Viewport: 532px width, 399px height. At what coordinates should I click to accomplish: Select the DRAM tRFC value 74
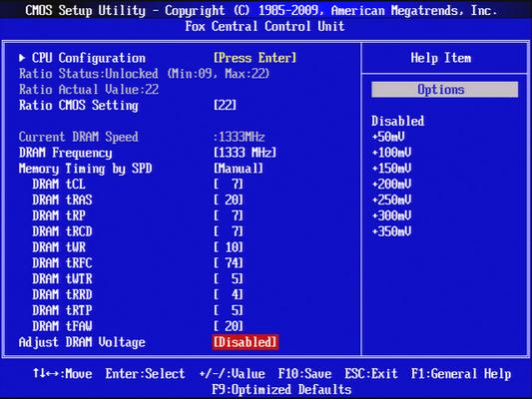(229, 263)
